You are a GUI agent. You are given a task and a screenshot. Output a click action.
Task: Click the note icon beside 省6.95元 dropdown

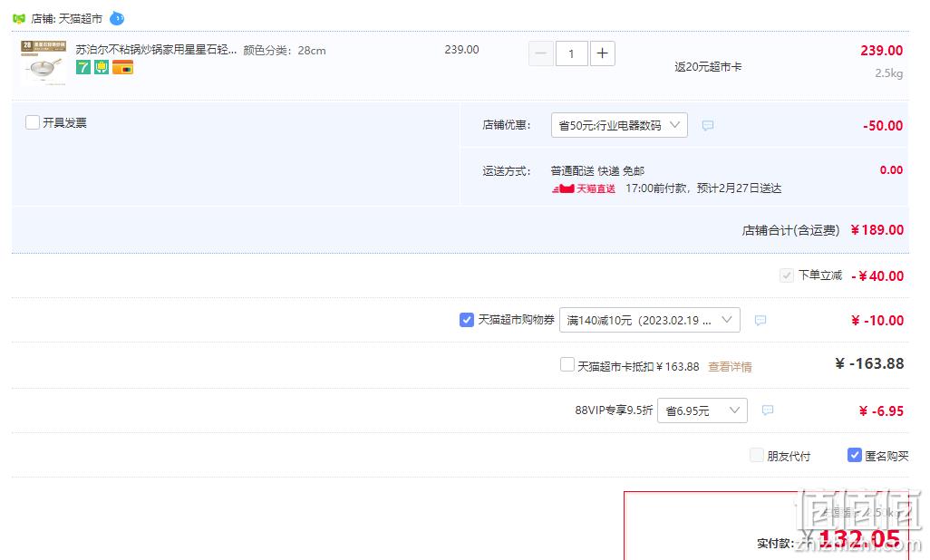coord(768,410)
